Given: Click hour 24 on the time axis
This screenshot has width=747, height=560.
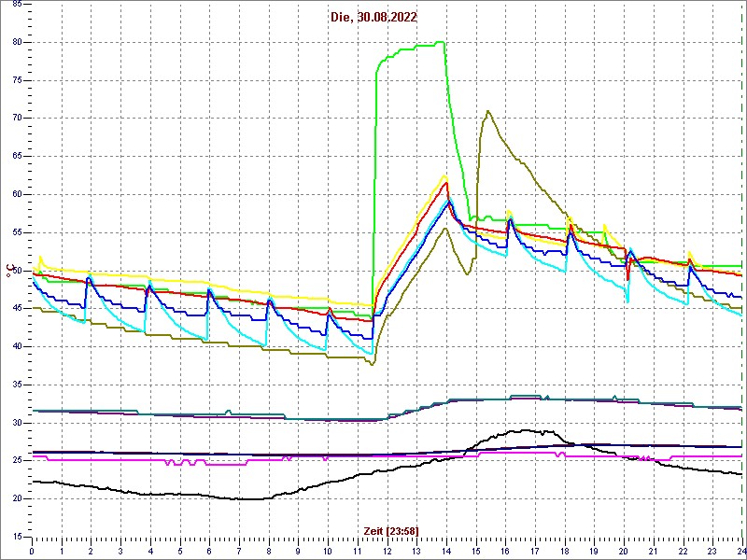Looking at the screenshot, I should click(741, 552).
